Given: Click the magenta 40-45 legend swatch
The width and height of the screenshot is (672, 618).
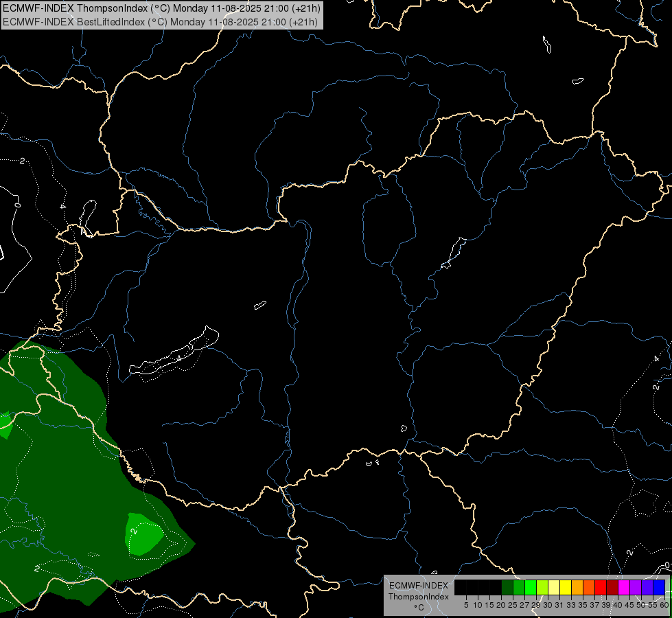Looking at the screenshot, I should click(624, 587).
